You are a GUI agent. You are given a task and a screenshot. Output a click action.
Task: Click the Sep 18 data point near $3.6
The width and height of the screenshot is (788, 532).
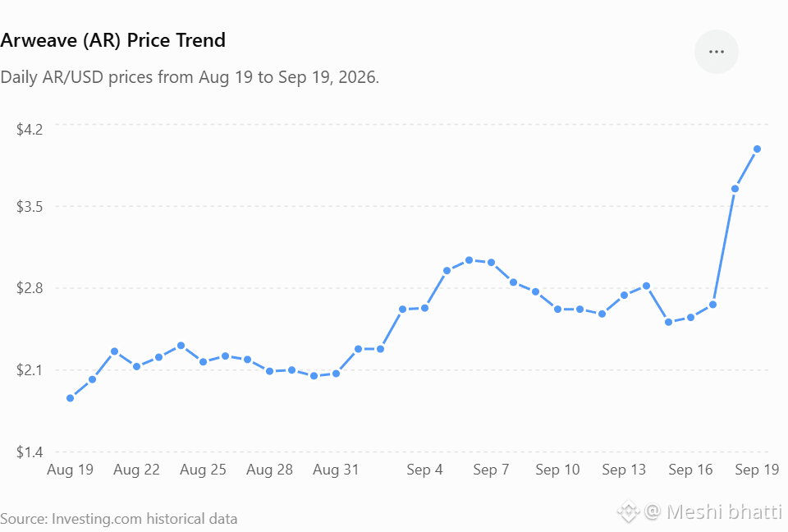tap(735, 189)
